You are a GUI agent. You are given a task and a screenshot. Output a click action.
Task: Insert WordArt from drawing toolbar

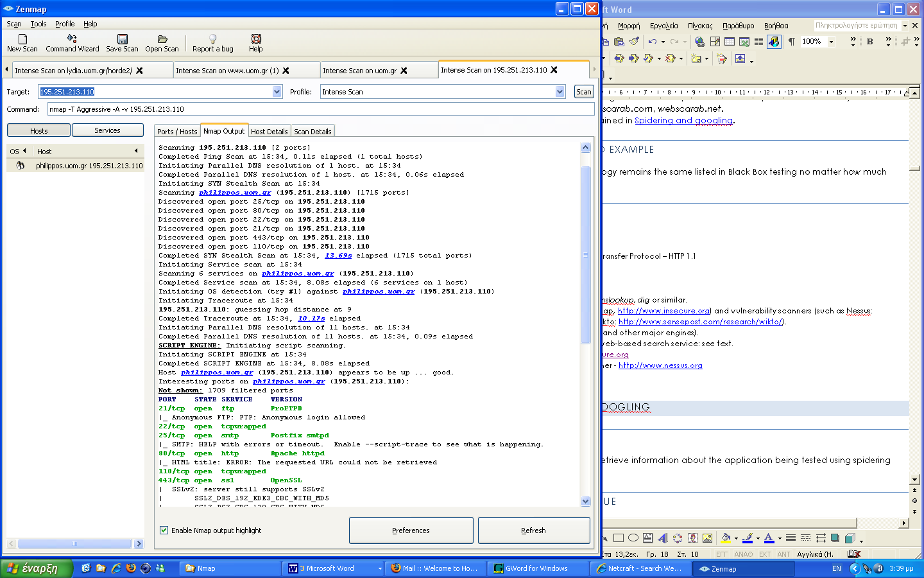tap(663, 538)
